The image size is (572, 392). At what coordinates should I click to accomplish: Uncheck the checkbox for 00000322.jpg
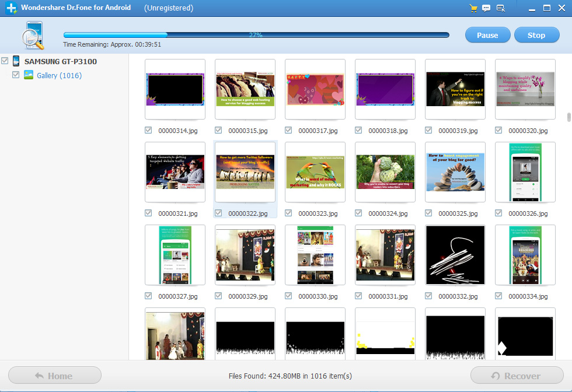coord(218,213)
